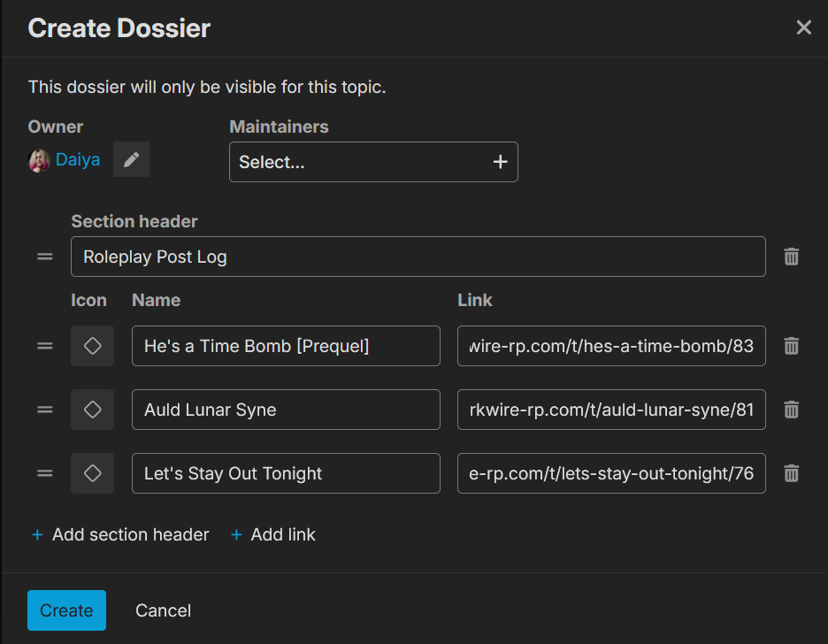This screenshot has width=828, height=644.
Task: Close the Create Dossier dialog
Action: click(x=803, y=27)
